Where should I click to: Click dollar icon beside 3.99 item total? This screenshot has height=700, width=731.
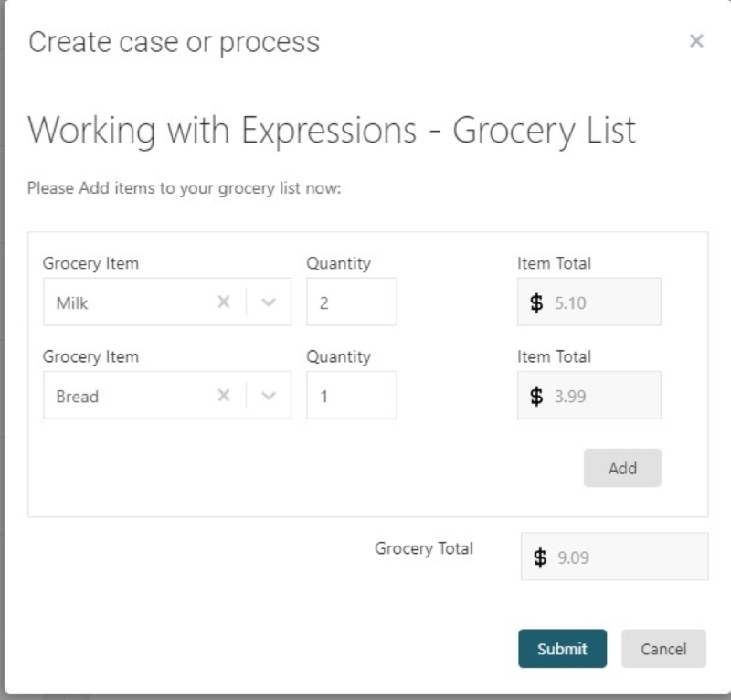pos(537,396)
